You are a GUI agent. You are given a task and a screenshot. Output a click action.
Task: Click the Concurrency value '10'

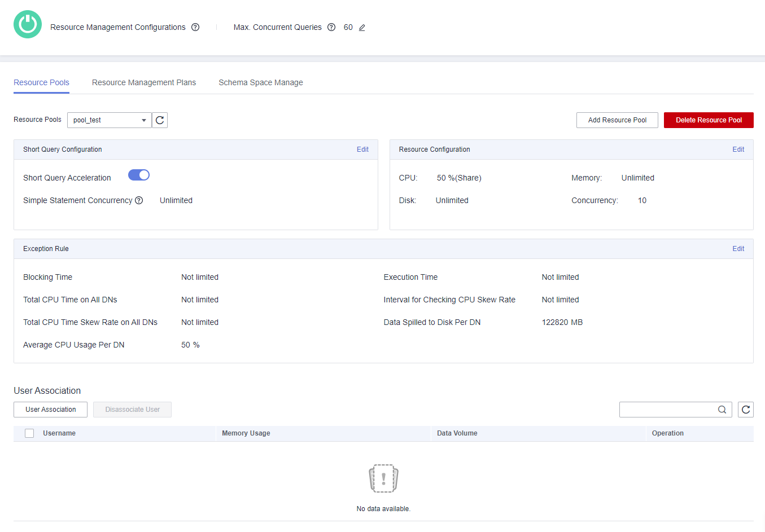pyautogui.click(x=642, y=200)
